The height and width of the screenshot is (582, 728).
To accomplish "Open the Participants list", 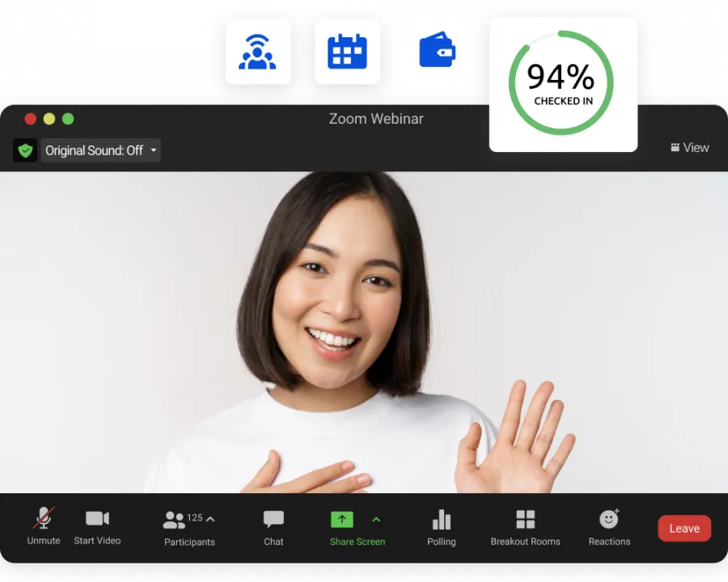I will point(175,520).
